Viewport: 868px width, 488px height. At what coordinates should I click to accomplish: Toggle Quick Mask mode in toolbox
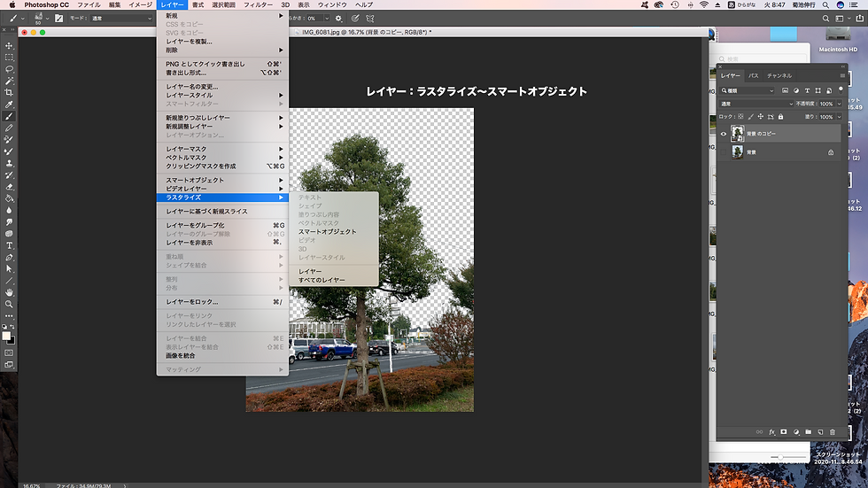click(9, 352)
